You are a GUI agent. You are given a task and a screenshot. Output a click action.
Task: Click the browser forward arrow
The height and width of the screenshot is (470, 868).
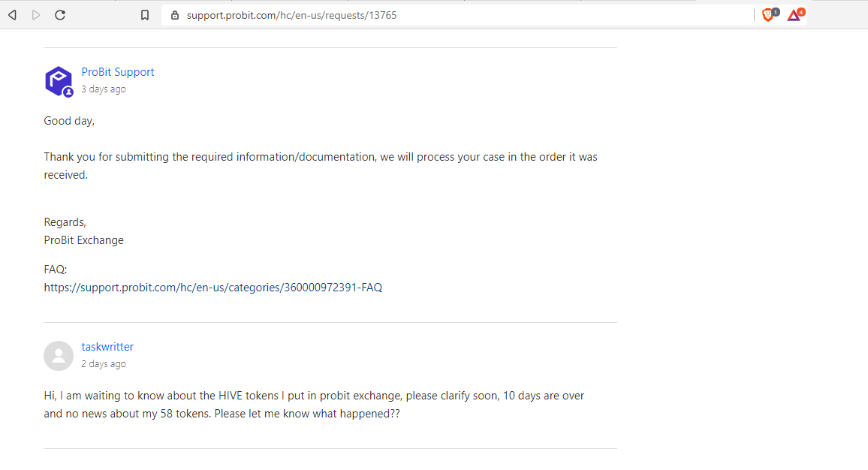coord(36,15)
